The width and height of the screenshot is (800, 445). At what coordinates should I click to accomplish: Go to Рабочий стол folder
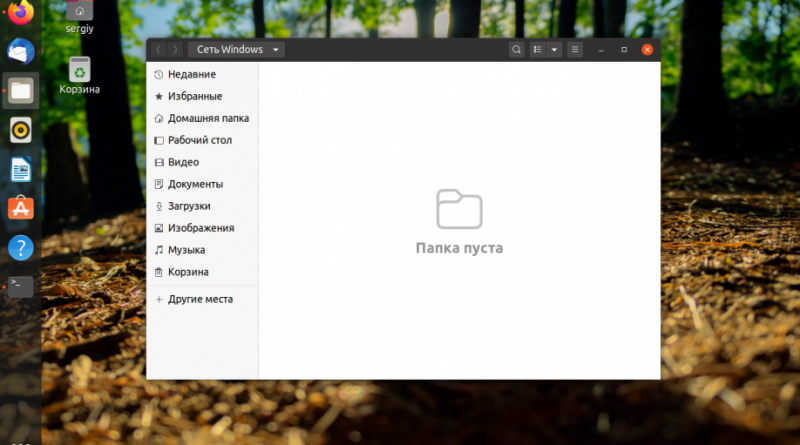pyautogui.click(x=199, y=140)
